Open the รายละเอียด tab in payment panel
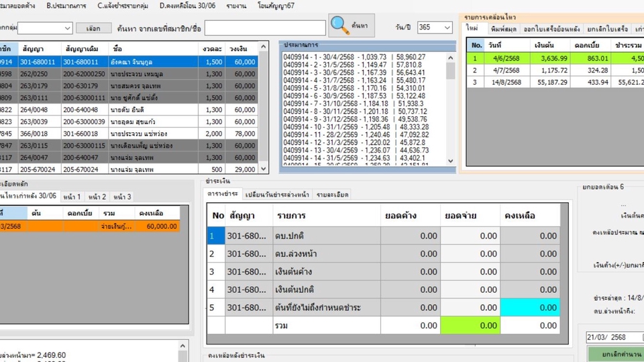This screenshot has height=362, width=644. point(332,194)
